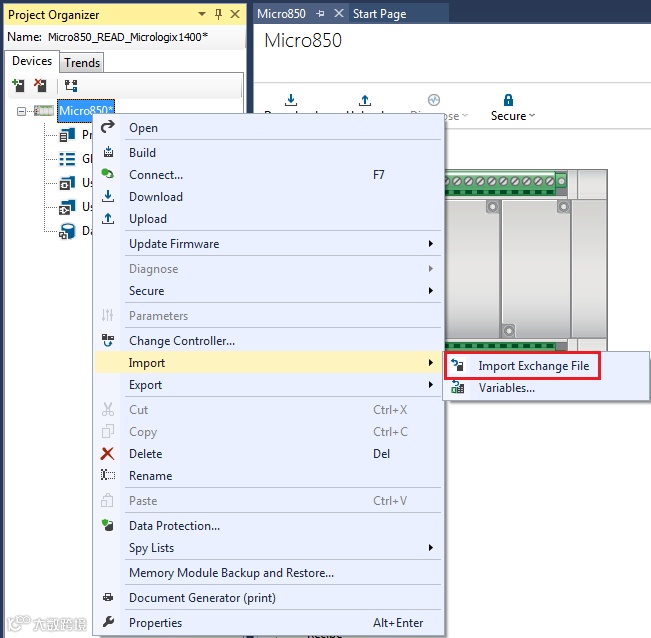This screenshot has width=651, height=638.
Task: Close the Project Organizer panel
Action: pyautogui.click(x=235, y=14)
